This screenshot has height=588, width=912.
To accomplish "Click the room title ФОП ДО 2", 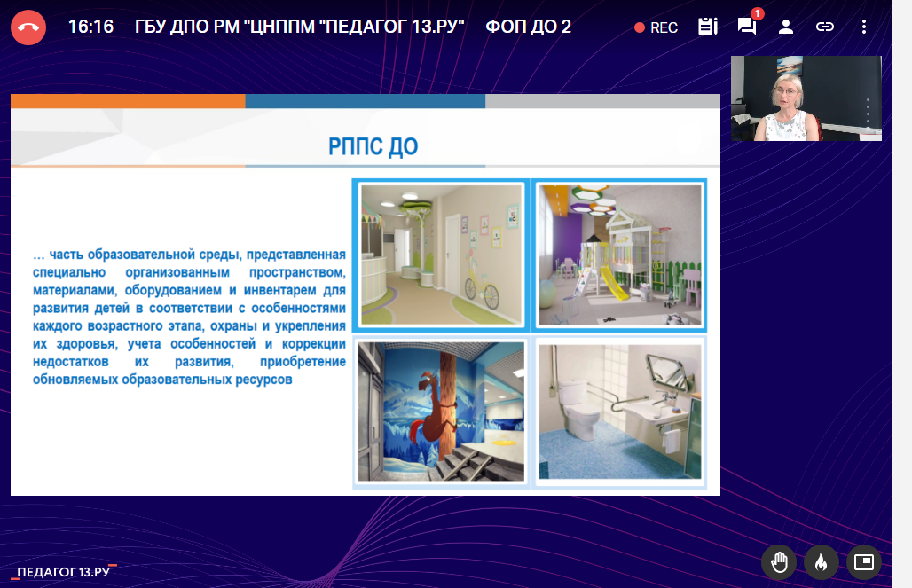I will (528, 27).
